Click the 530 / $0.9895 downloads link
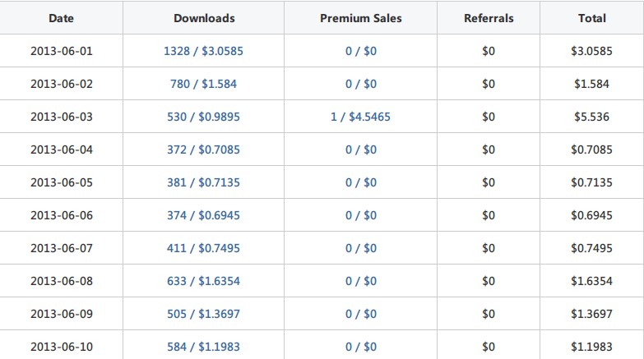The image size is (644, 359). point(204,117)
